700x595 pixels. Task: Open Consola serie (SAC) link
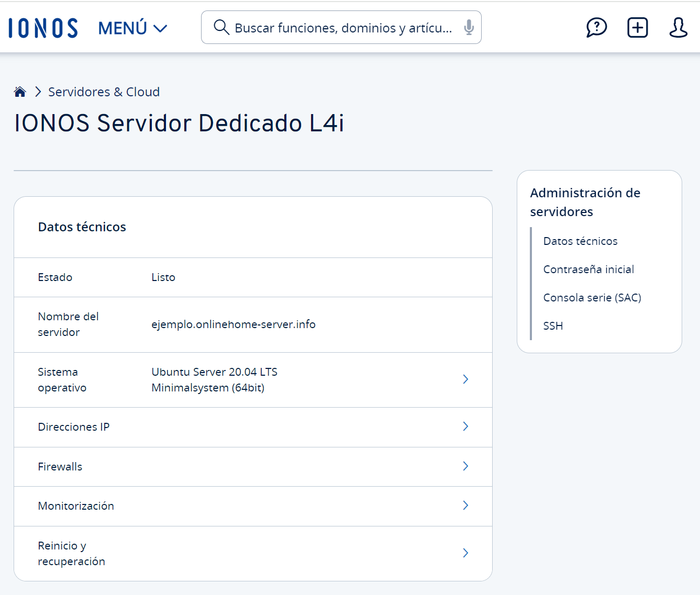tap(592, 298)
